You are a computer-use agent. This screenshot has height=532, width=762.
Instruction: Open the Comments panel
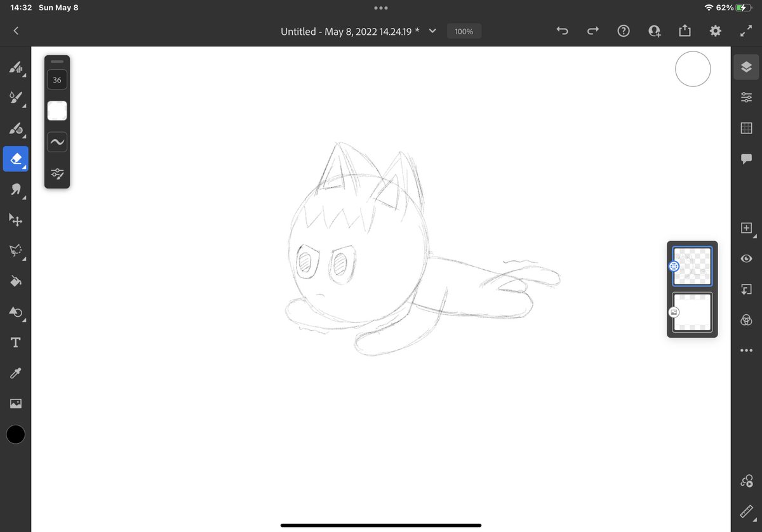[746, 158]
